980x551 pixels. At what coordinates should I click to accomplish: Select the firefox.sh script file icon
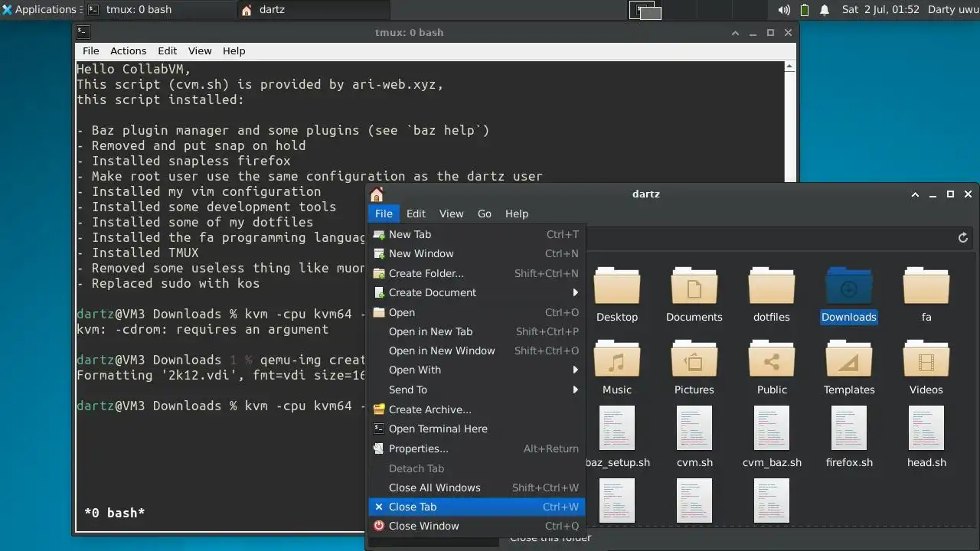pyautogui.click(x=849, y=428)
